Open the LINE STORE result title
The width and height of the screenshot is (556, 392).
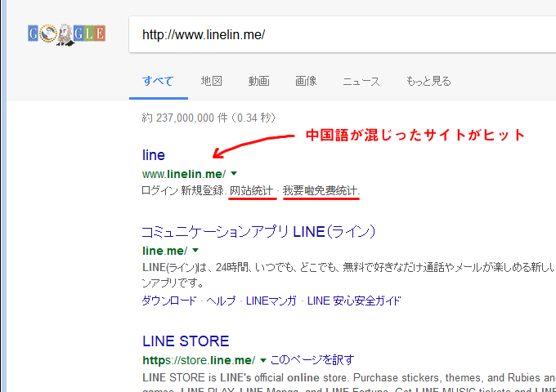click(x=186, y=341)
